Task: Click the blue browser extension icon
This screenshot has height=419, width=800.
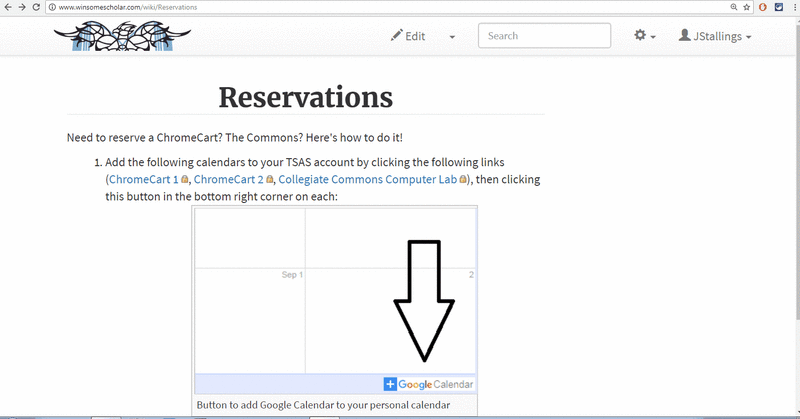Action: point(779,7)
